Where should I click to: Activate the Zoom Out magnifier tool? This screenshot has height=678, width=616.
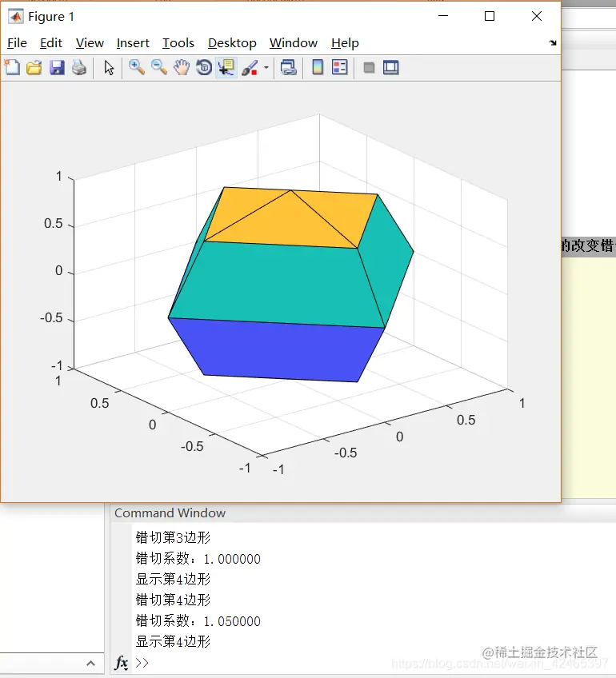tap(159, 67)
